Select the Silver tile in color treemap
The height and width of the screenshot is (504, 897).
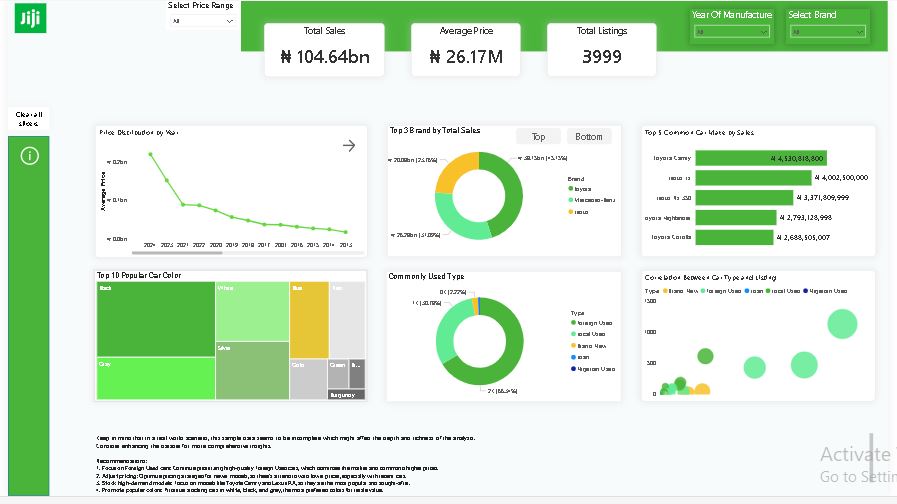252,371
